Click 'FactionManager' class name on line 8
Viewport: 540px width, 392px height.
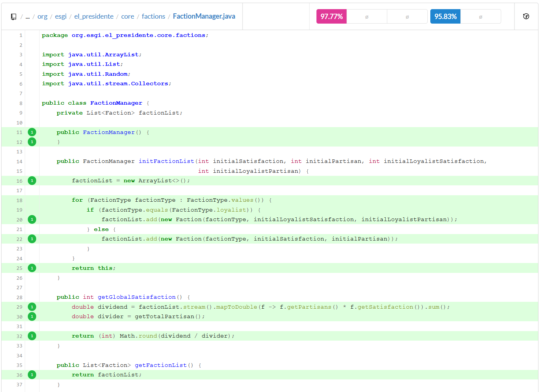pos(116,103)
